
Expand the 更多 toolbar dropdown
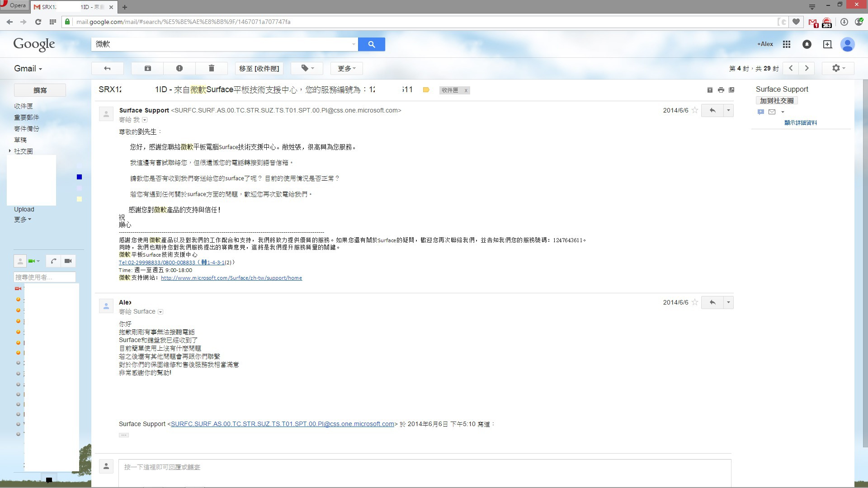(x=346, y=68)
